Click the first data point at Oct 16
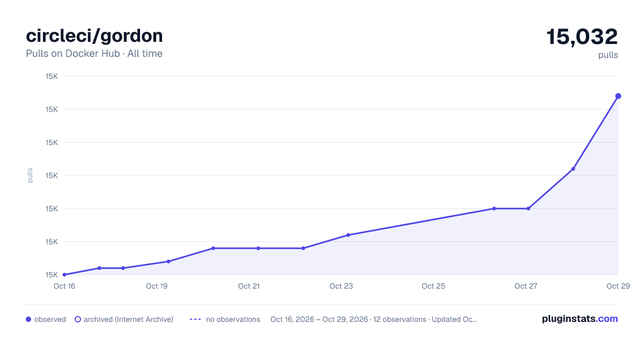Image resolution: width=644 pixels, height=338 pixels. pyautogui.click(x=64, y=275)
